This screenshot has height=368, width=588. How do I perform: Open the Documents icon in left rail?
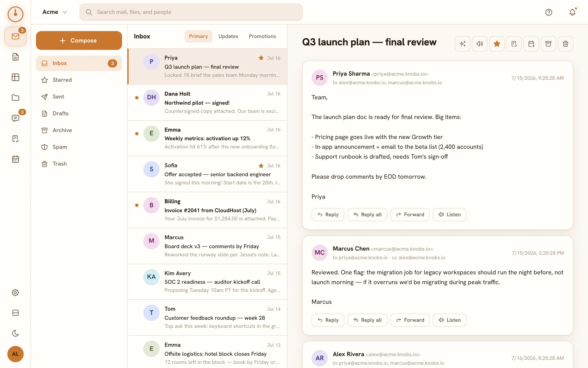15,57
